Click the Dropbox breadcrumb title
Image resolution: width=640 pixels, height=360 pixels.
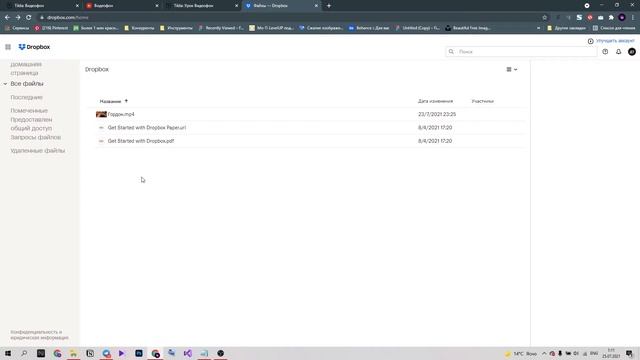click(x=97, y=69)
